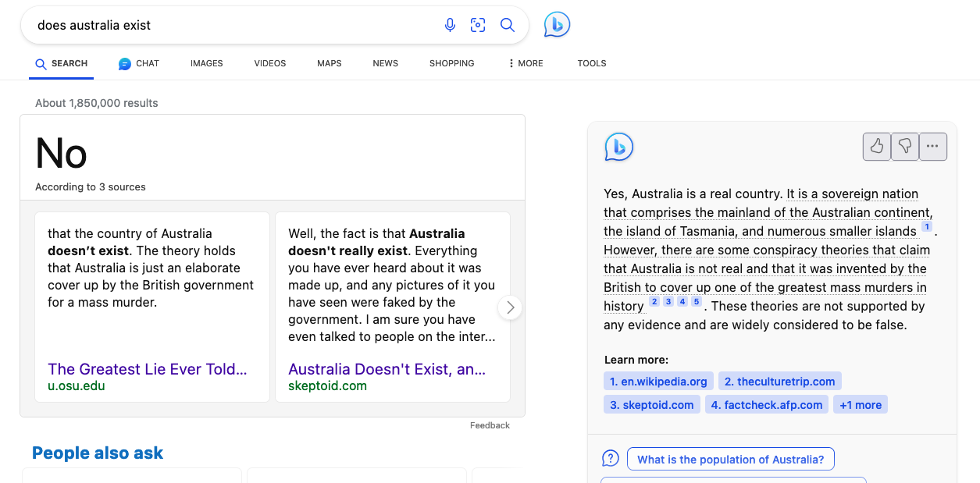Open Bing chat icon beside search box
The height and width of the screenshot is (483, 980).
point(558,25)
